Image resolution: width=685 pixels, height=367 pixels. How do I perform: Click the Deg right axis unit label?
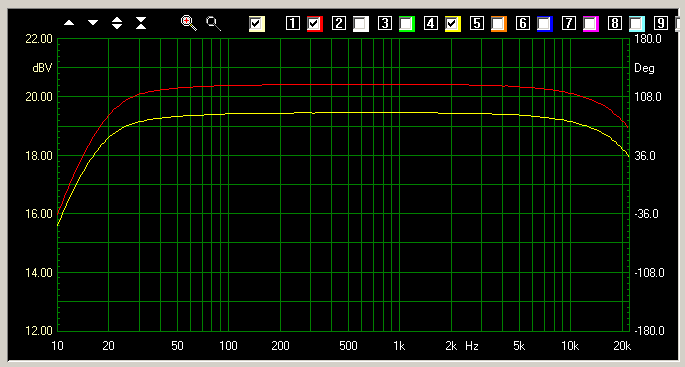click(644, 68)
